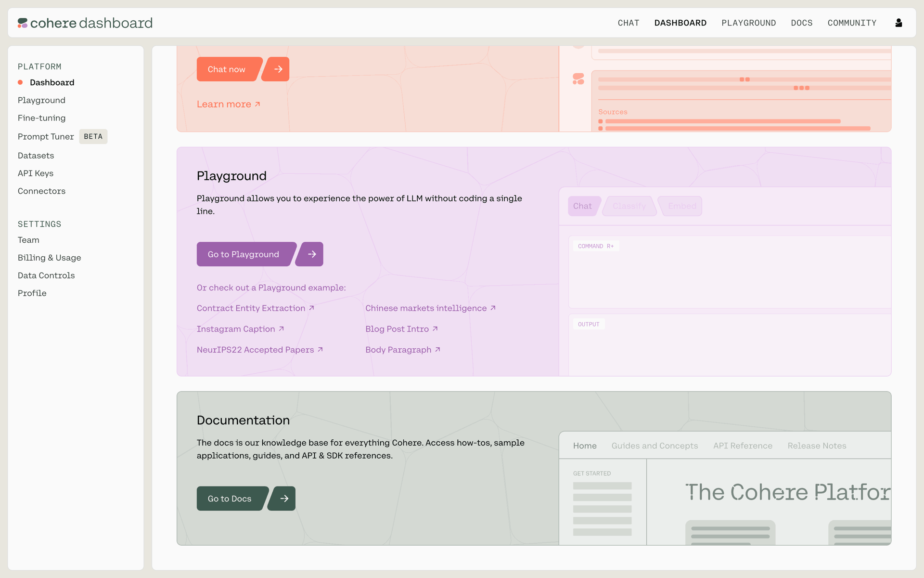Screen dimensions: 924x578
Task: Open the Chinese markets intelligence example
Action: tap(431, 308)
